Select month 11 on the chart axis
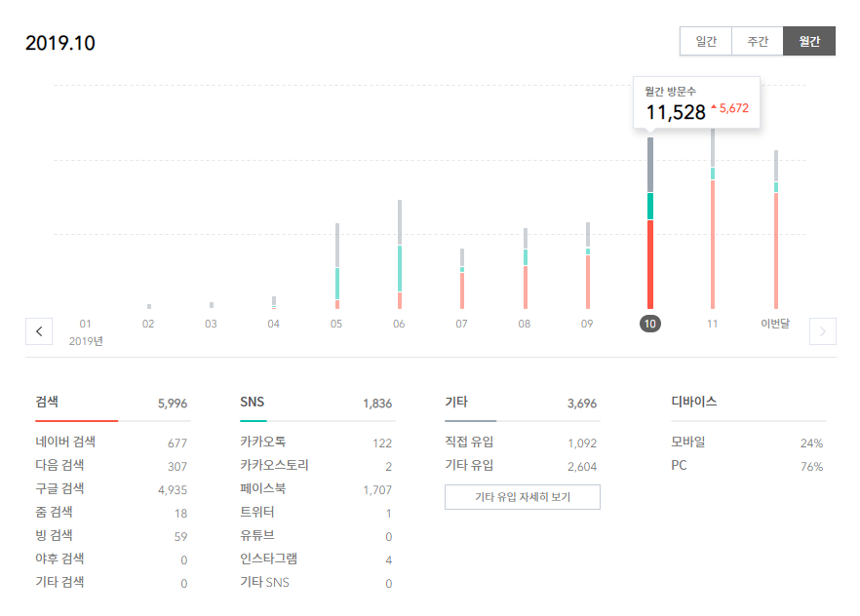The width and height of the screenshot is (860, 616). (712, 324)
